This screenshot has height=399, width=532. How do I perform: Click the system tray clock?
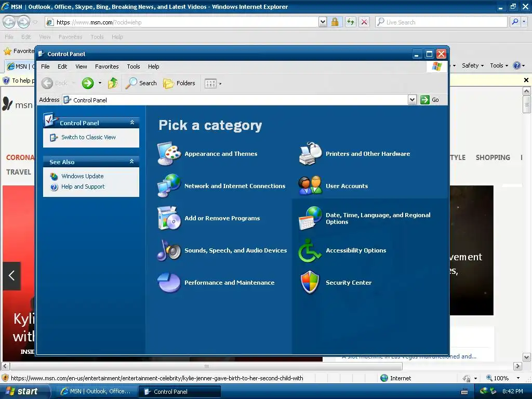click(x=513, y=391)
